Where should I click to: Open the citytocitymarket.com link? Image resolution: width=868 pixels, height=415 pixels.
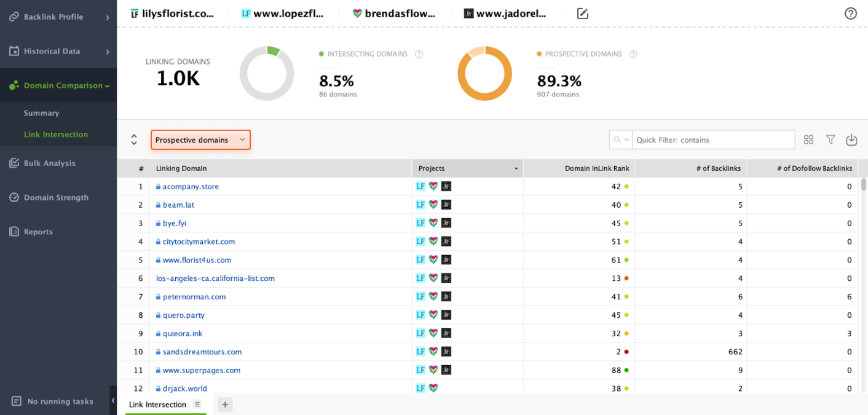click(199, 242)
